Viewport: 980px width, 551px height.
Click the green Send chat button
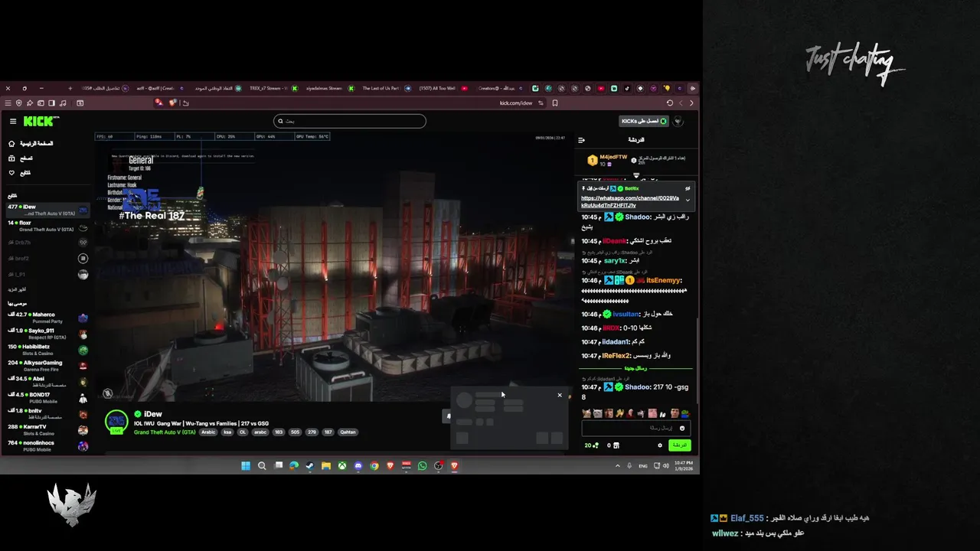pos(679,445)
